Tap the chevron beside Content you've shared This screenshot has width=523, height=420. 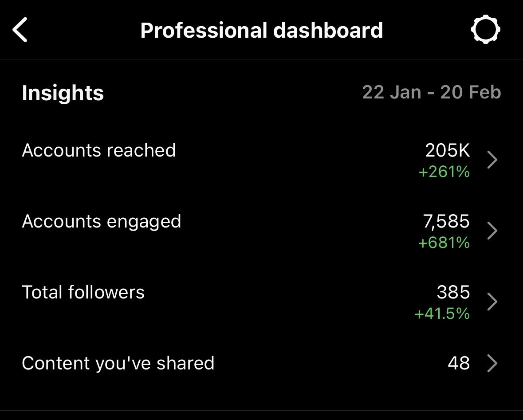click(x=492, y=364)
